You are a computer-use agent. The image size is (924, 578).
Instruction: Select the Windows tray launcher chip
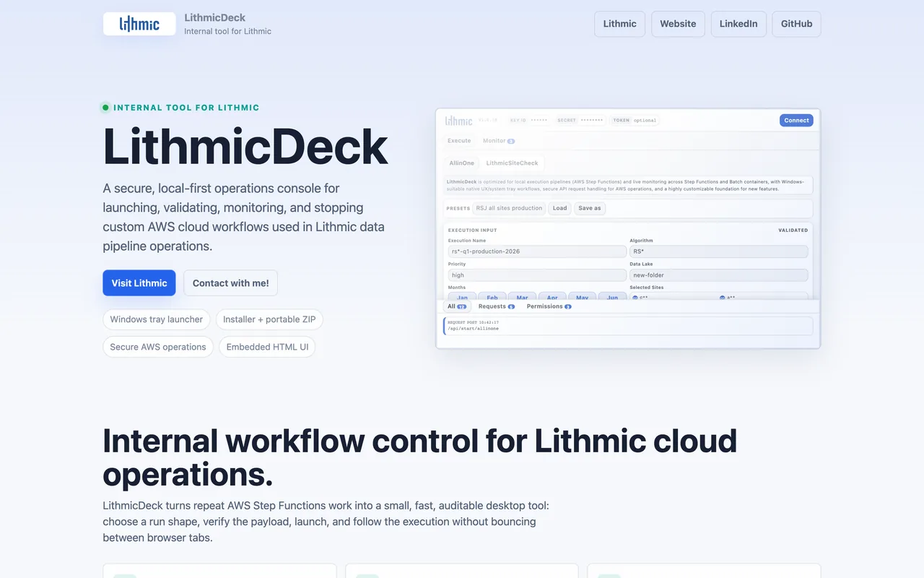tap(157, 319)
